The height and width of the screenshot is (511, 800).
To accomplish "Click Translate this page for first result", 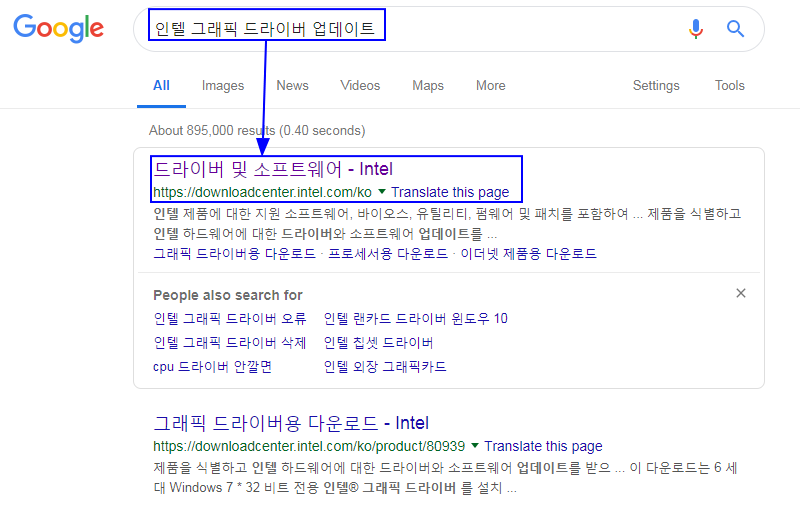I will pyautogui.click(x=450, y=192).
